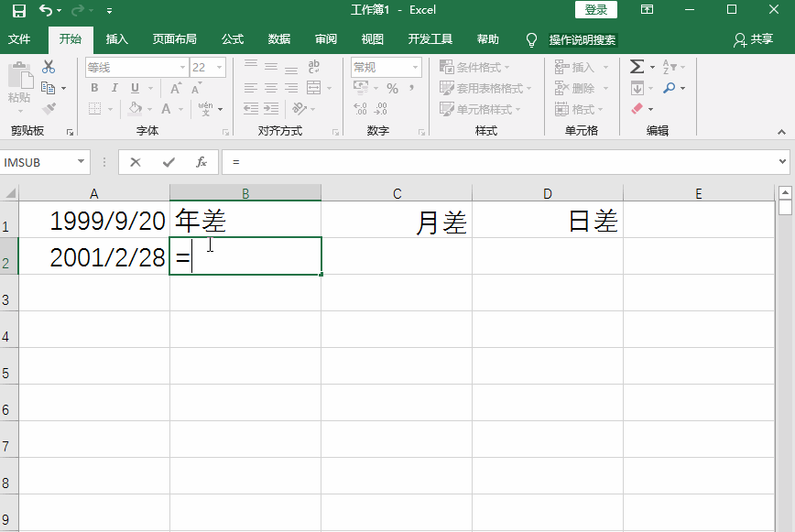This screenshot has height=532, width=795.
Task: Click the green 登录 button
Action: point(595,9)
